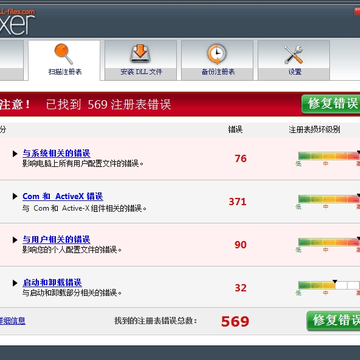Expand the 启动和卸载错误 row arrow
This screenshot has height=360, width=360.
15,283
